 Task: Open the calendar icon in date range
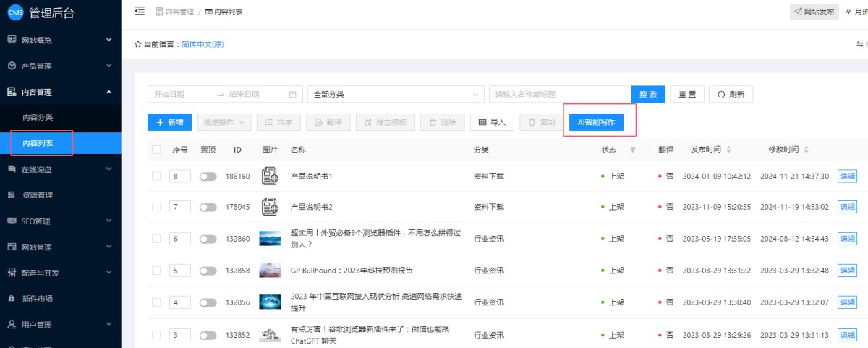[292, 95]
